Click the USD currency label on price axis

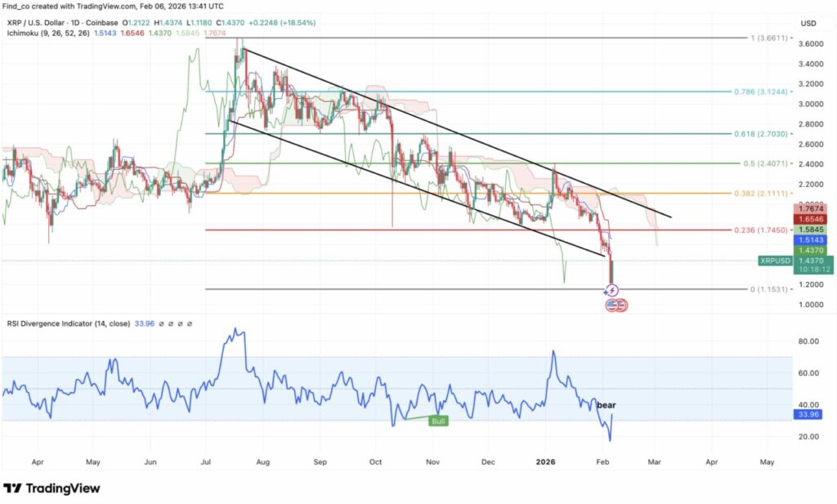pyautogui.click(x=809, y=22)
